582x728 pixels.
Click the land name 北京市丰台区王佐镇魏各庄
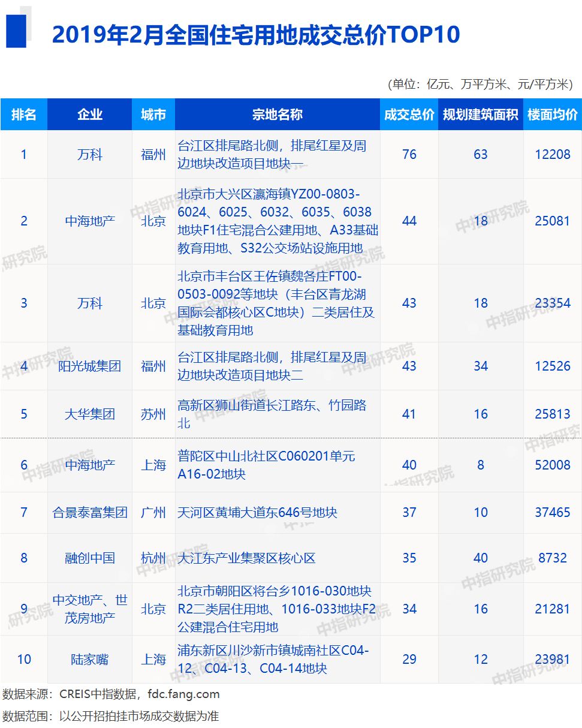tap(276, 303)
